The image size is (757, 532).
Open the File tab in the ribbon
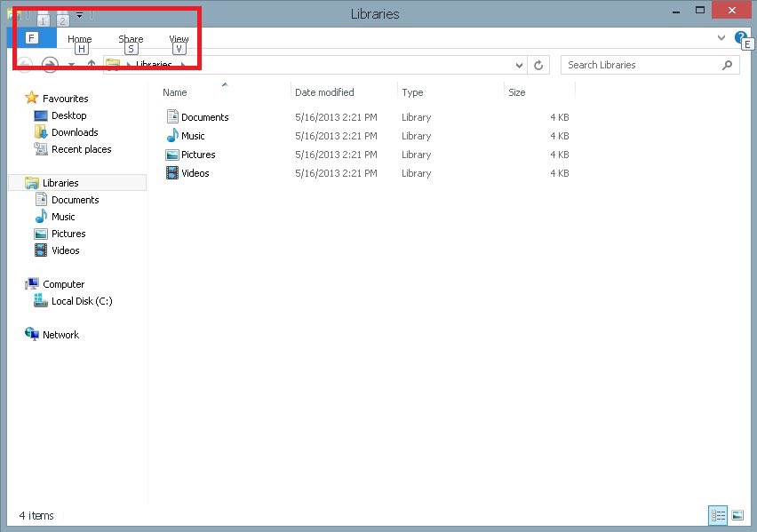click(x=32, y=38)
